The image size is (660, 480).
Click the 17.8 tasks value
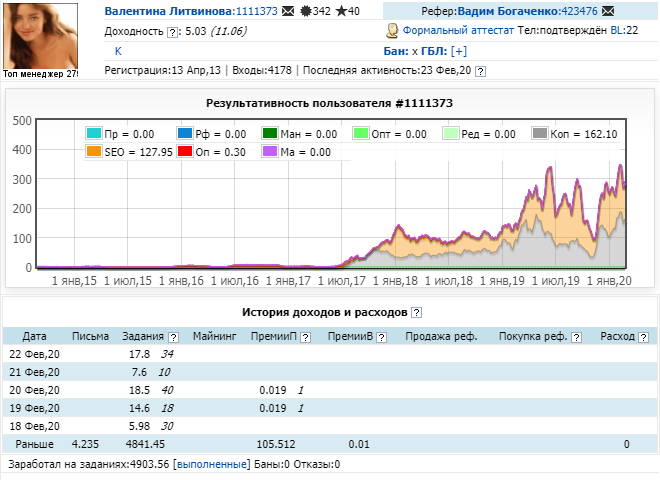pos(139,354)
